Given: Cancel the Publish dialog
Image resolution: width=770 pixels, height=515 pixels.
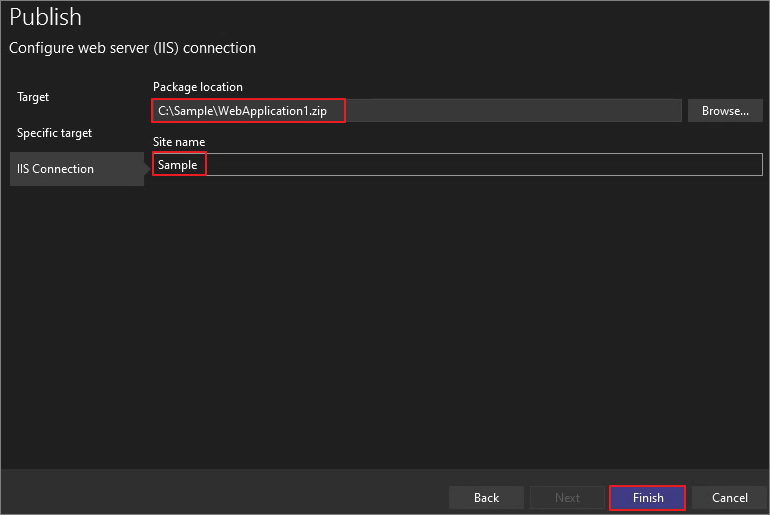Looking at the screenshot, I should [x=730, y=497].
